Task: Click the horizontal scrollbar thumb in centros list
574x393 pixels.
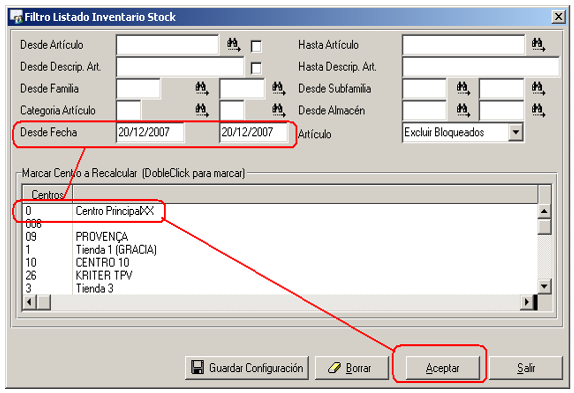Action: [44, 302]
